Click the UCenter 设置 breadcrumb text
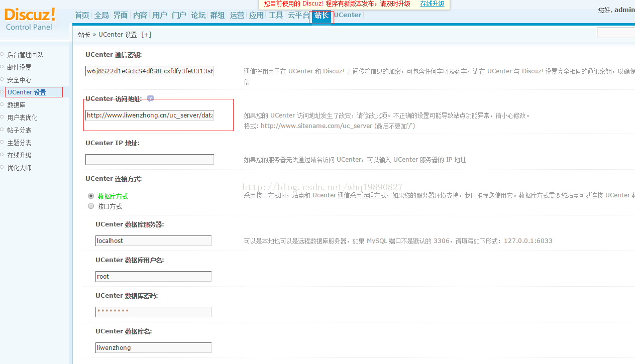The image size is (635, 364). [118, 35]
